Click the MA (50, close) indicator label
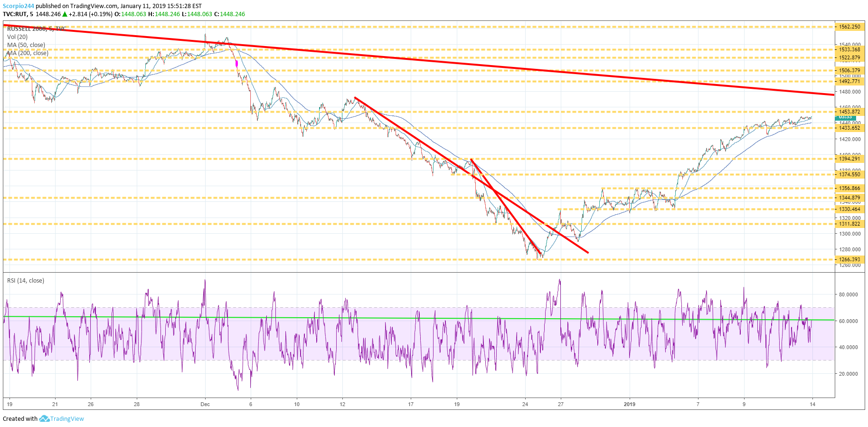 click(26, 45)
